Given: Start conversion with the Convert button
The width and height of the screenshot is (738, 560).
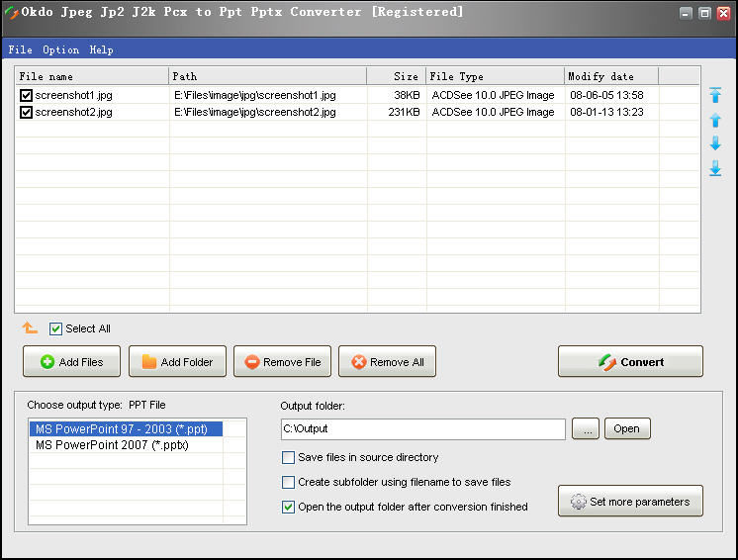Looking at the screenshot, I should 630,362.
